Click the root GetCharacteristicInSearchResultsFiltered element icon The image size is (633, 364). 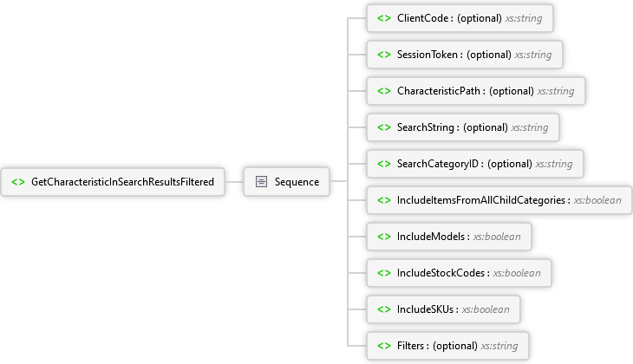tap(17, 182)
